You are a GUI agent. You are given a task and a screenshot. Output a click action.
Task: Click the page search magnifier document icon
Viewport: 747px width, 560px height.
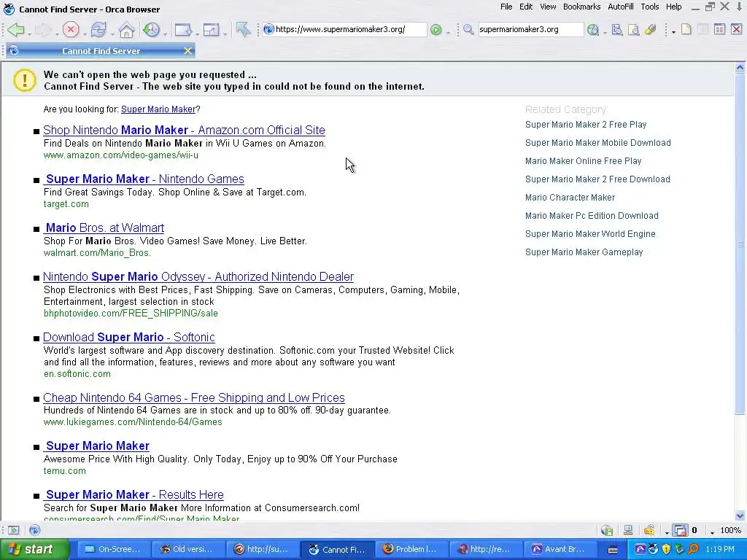634,29
